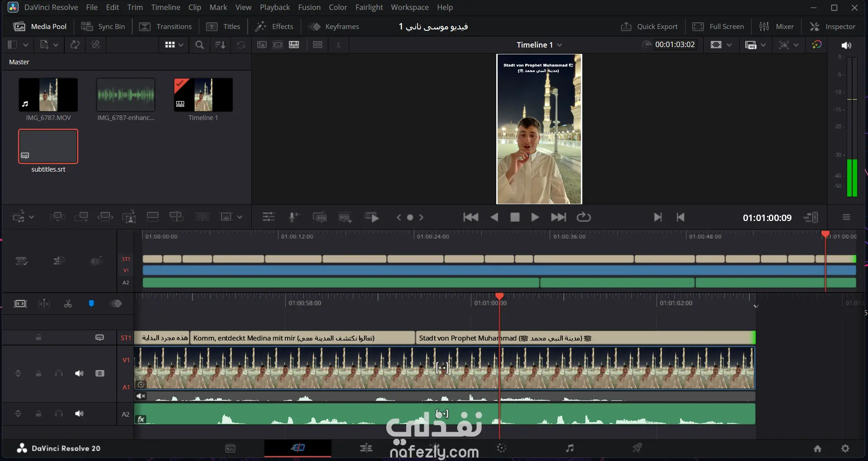This screenshot has height=461, width=868.
Task: Click the Play button in transport controls
Action: [535, 217]
